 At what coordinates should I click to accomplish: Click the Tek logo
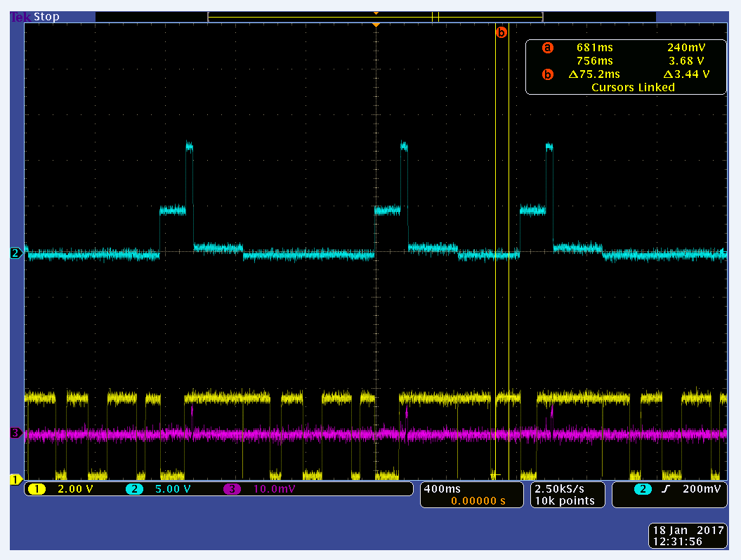(21, 17)
